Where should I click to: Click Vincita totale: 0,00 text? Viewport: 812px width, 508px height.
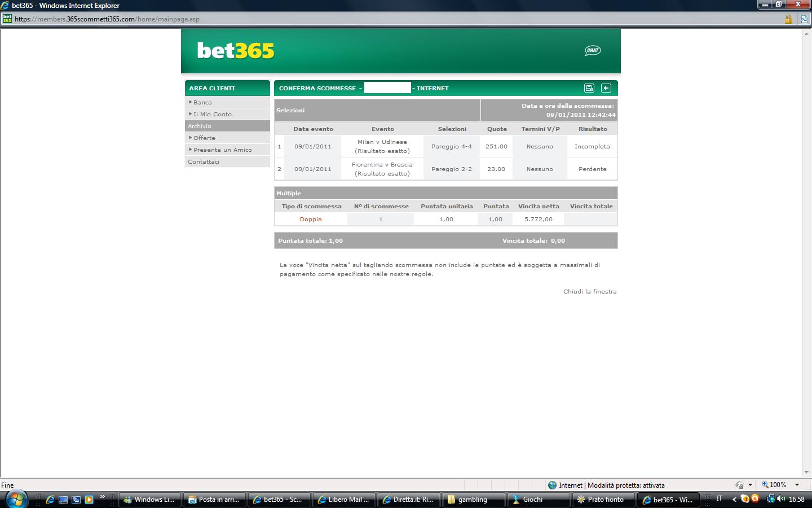(x=533, y=240)
